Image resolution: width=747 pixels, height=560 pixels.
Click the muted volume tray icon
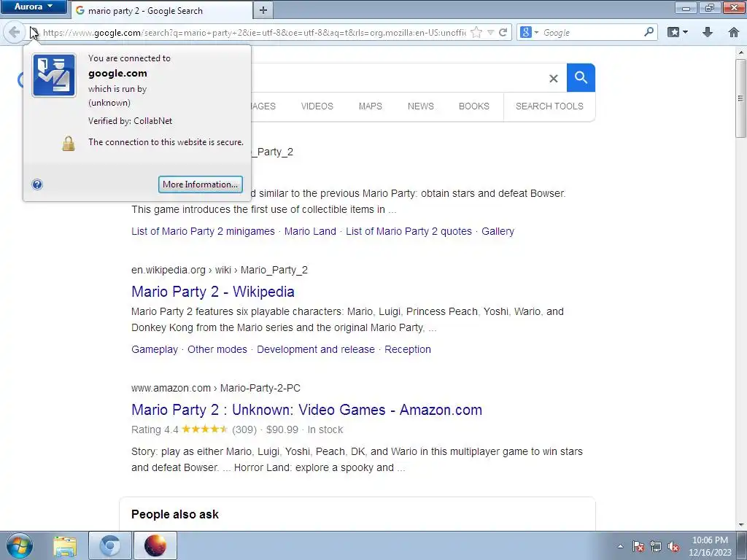pyautogui.click(x=673, y=546)
